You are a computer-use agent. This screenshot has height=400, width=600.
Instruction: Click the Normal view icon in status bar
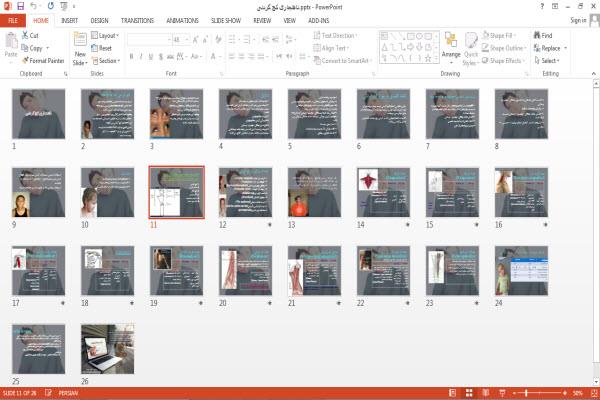click(452, 393)
